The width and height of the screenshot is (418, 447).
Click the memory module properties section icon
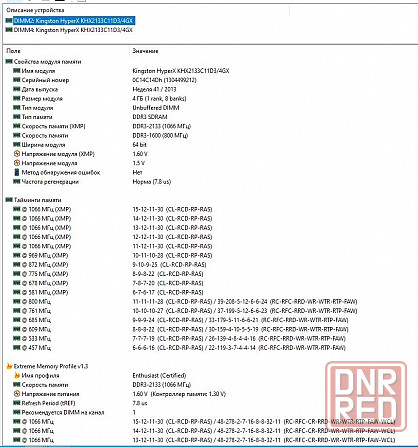(x=9, y=61)
